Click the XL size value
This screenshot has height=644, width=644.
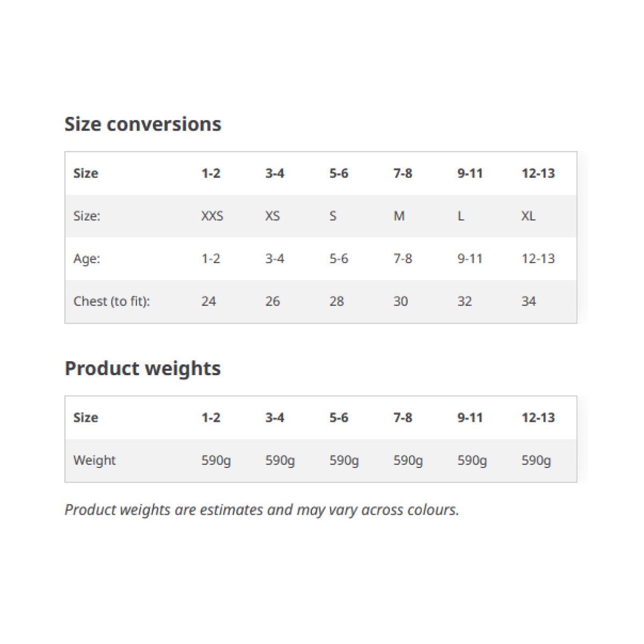pyautogui.click(x=529, y=216)
